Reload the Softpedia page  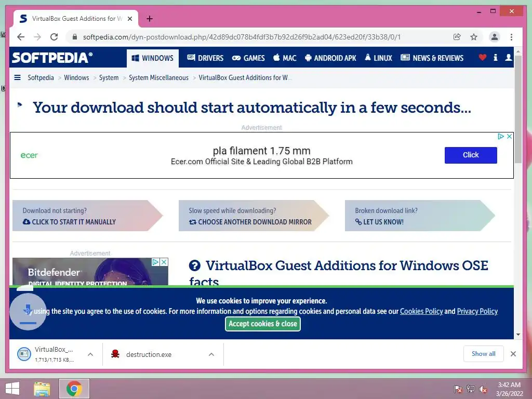54,37
